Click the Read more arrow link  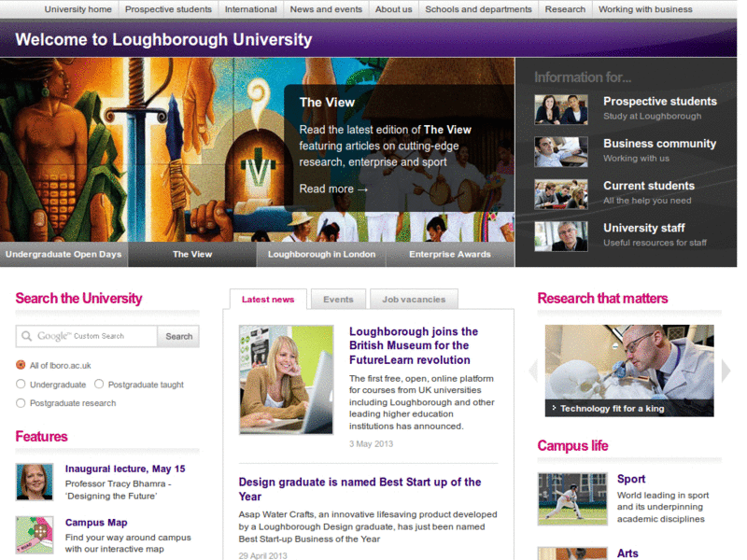point(333,189)
